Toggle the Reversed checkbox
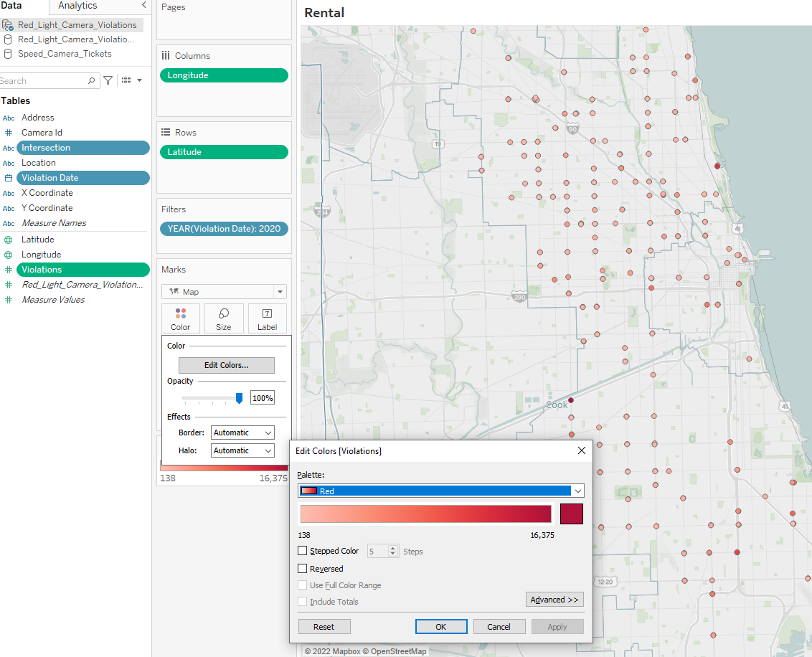Image resolution: width=812 pixels, height=657 pixels. (303, 568)
